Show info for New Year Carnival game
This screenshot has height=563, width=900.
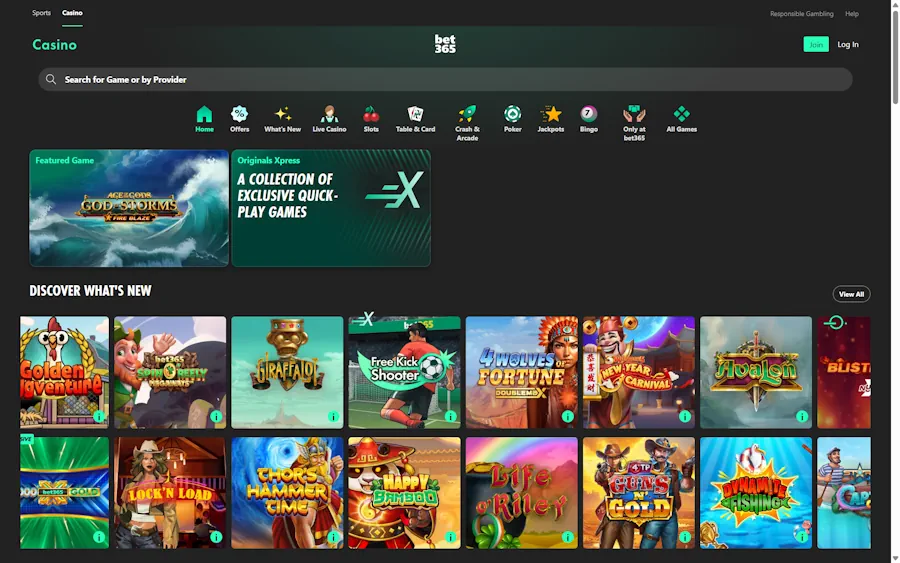click(x=685, y=416)
